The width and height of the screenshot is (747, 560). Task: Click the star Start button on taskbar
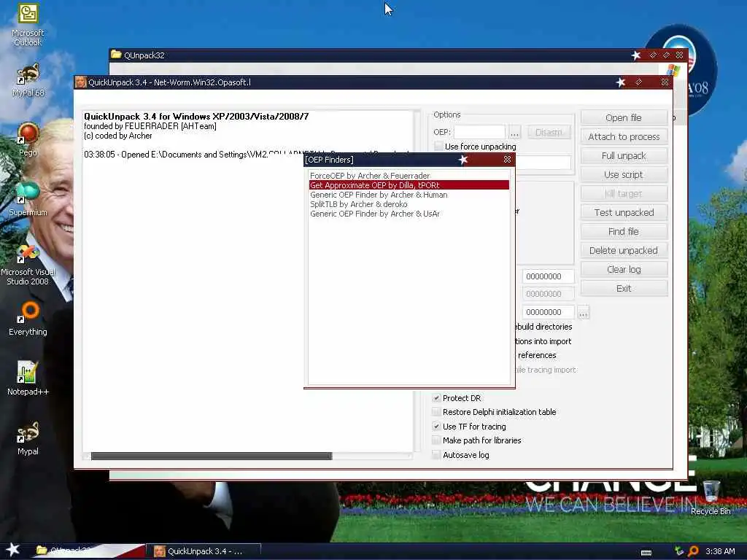(12, 550)
